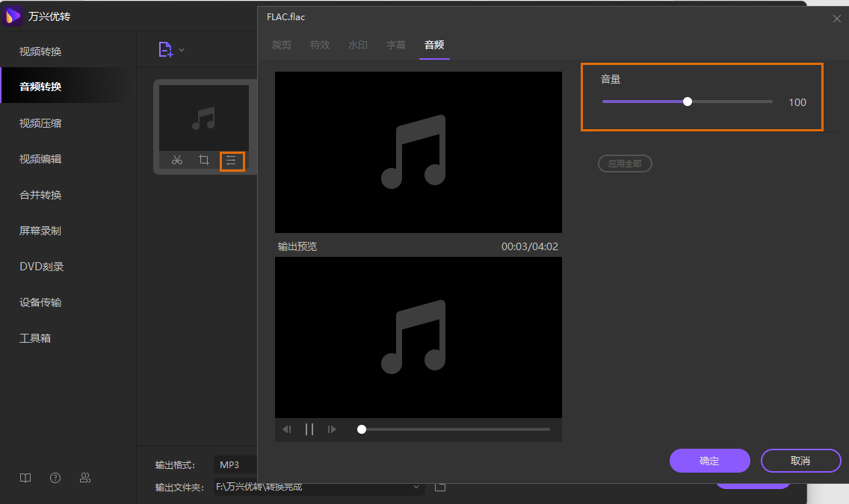Select the crop icon on the thumbnail
The height and width of the screenshot is (504, 849).
point(204,161)
